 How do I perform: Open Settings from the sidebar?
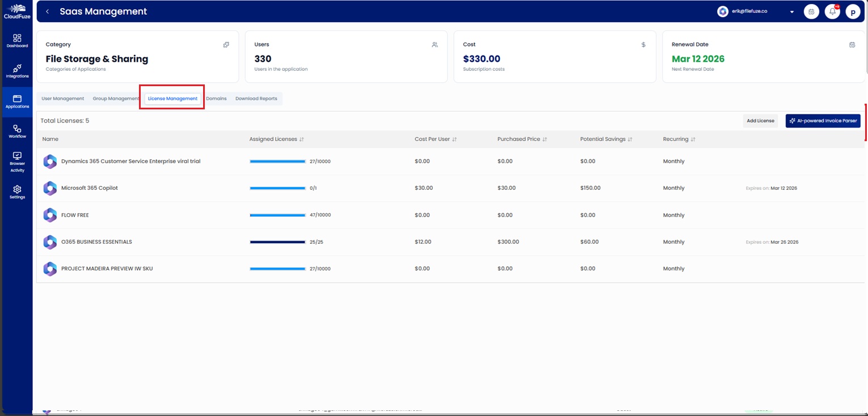tap(16, 193)
